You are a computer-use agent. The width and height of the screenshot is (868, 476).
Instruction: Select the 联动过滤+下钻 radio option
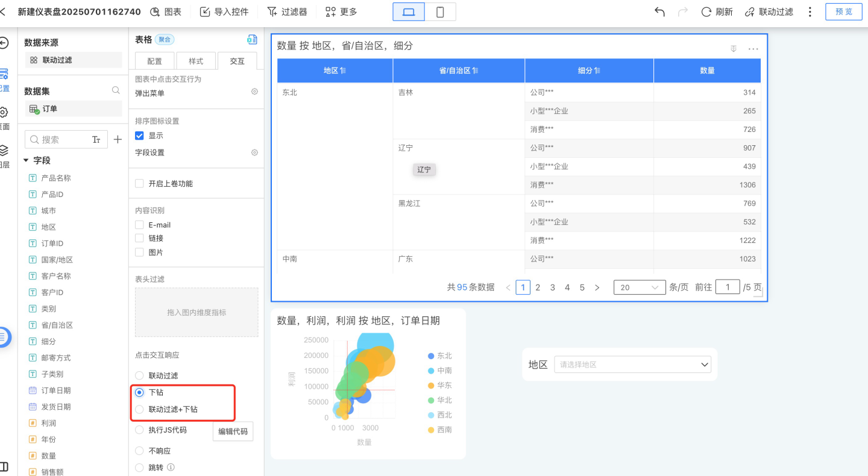(139, 409)
